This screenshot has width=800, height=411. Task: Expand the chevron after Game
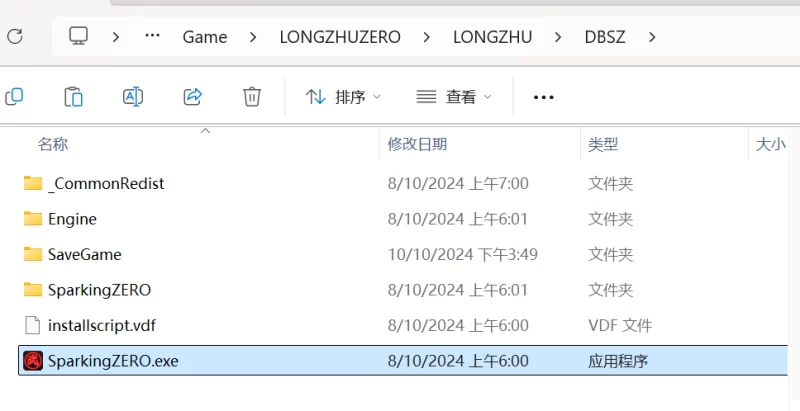[253, 37]
